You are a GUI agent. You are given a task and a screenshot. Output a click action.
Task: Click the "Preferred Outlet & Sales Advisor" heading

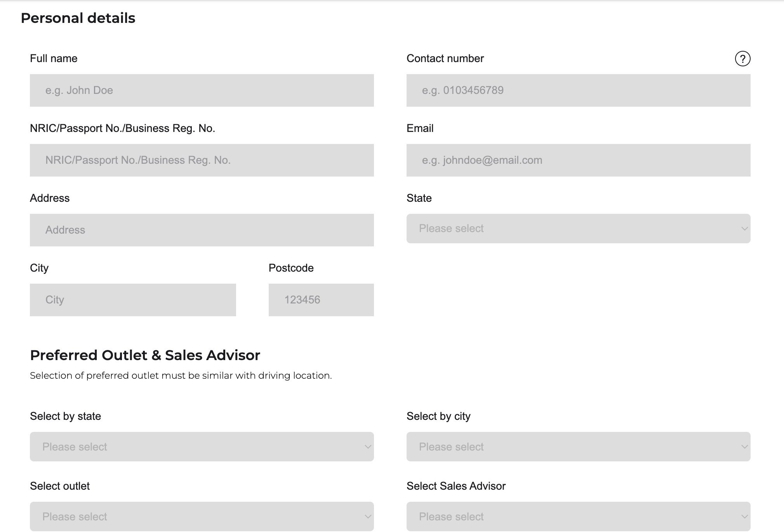[145, 355]
